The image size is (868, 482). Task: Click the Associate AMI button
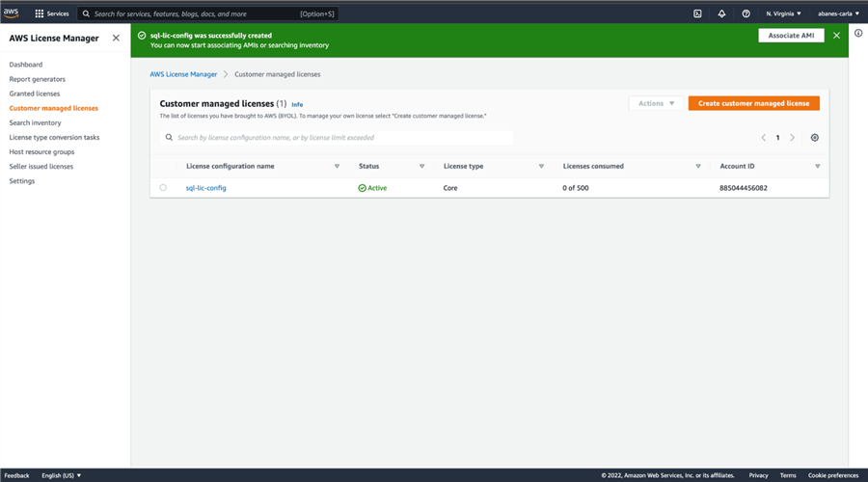point(791,36)
